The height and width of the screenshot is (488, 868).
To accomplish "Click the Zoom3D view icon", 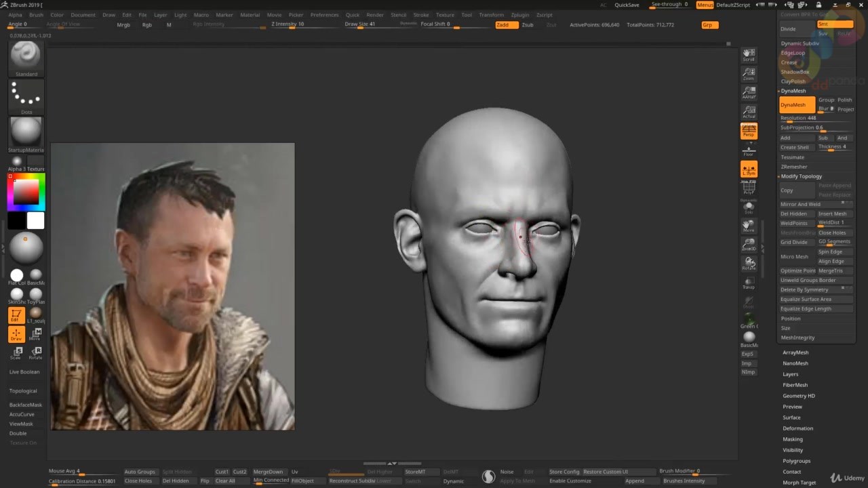I will tap(749, 245).
